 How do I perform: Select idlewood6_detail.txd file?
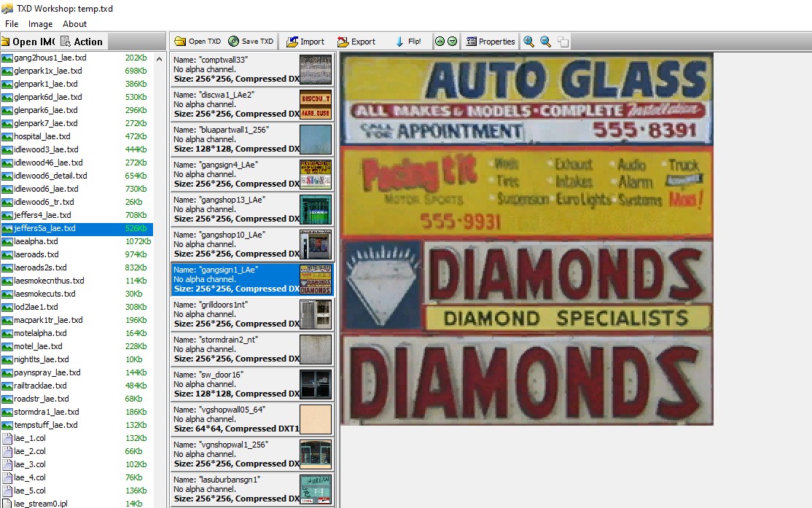click(77, 176)
